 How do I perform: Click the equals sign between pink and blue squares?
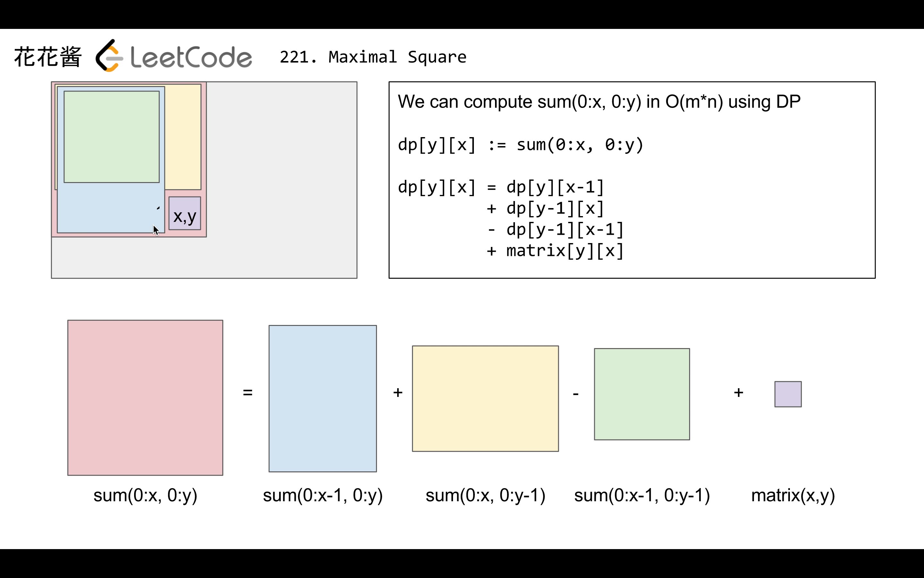point(248,393)
